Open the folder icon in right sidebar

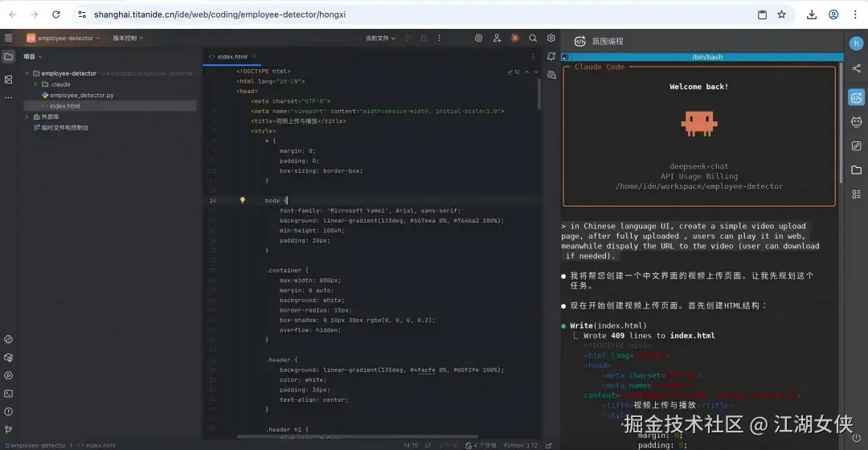pos(857,170)
